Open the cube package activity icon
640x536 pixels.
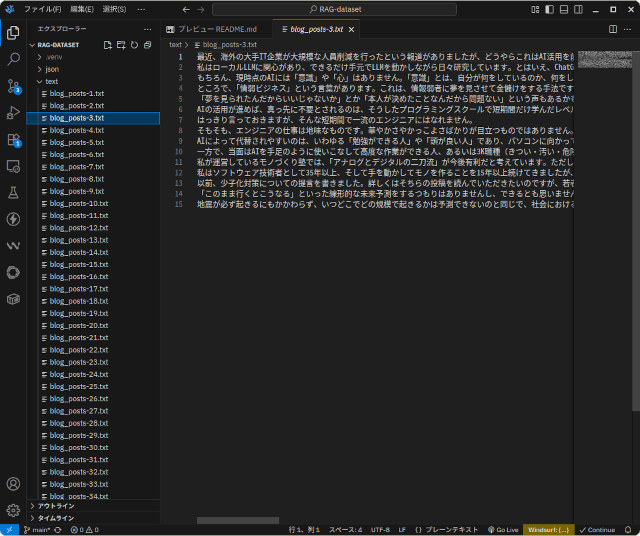[13, 299]
